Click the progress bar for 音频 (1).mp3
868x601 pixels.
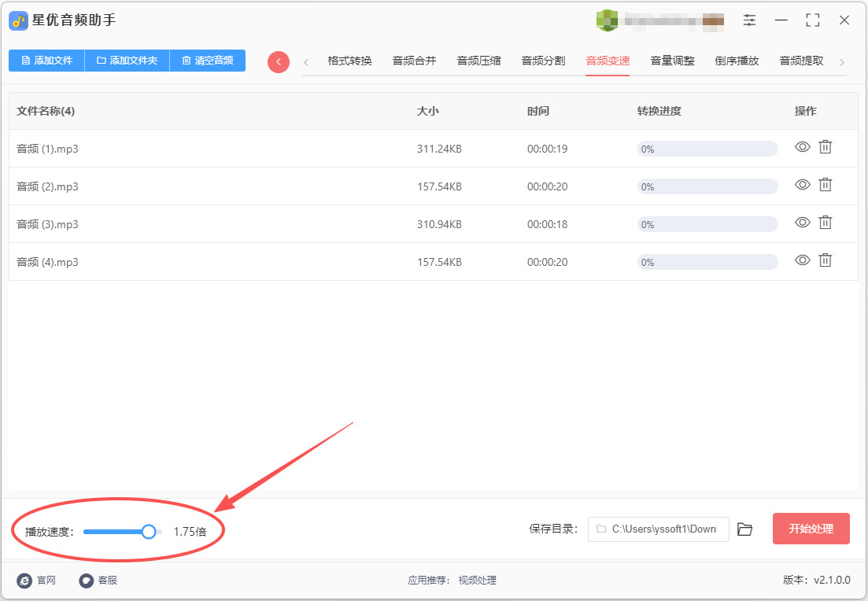tap(707, 149)
